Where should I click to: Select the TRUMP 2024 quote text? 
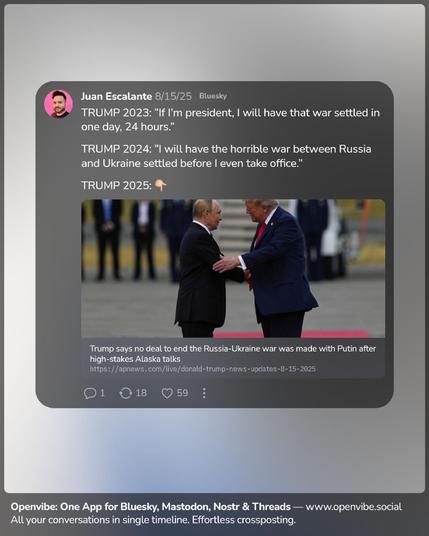click(226, 156)
